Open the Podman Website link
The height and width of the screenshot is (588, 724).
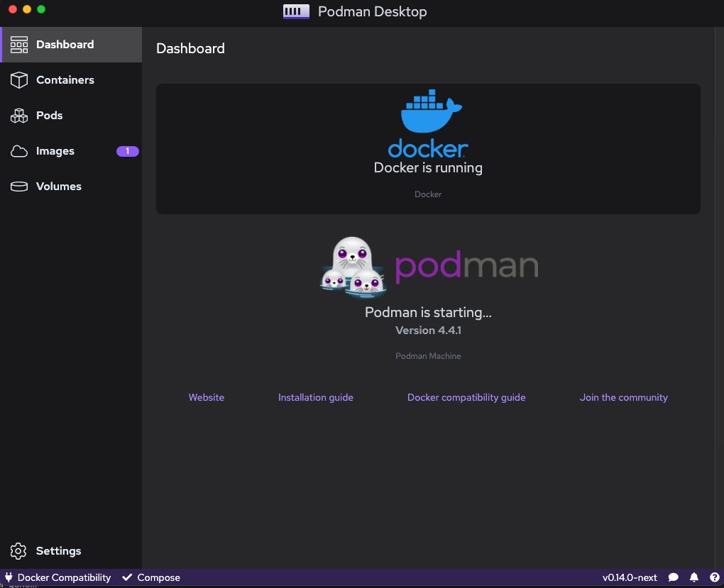pyautogui.click(x=206, y=397)
